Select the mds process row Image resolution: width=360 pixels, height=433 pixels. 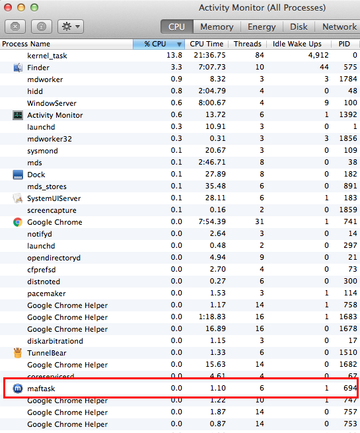(x=180, y=163)
